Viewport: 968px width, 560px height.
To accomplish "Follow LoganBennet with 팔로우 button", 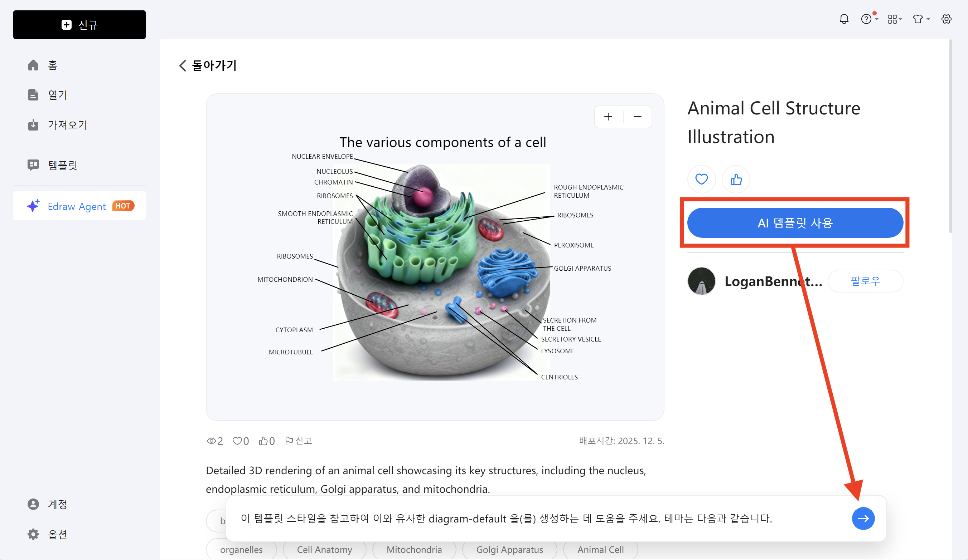I will pyautogui.click(x=865, y=281).
